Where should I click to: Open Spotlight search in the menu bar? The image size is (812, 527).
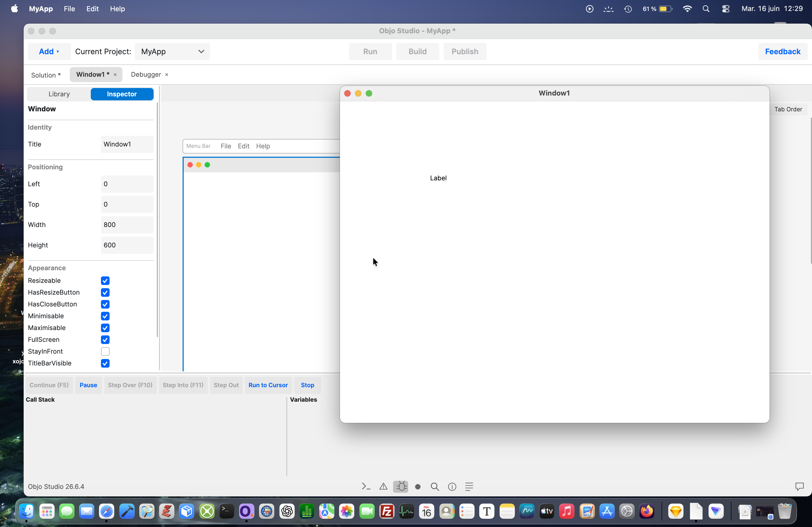tap(706, 9)
